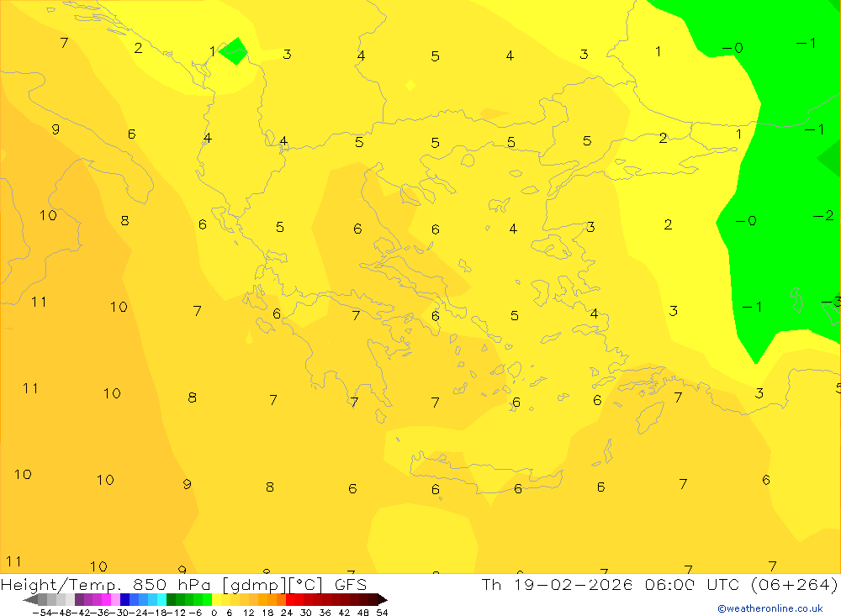Click the 30 label on color scale
Screen dimensions: 841x616
pyautogui.click(x=306, y=613)
